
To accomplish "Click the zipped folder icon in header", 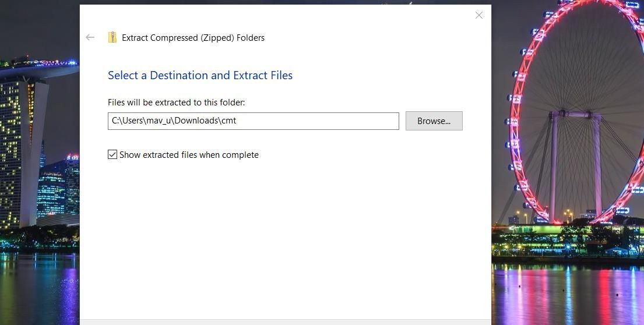I will [112, 37].
